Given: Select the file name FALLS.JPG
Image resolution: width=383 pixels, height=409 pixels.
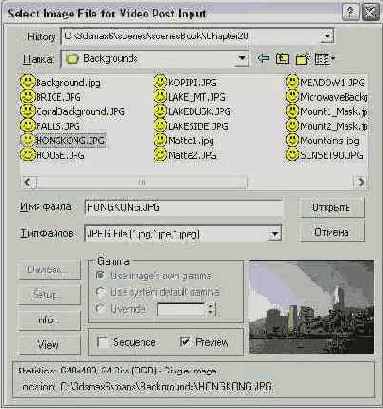Looking at the screenshot, I should tap(58, 126).
